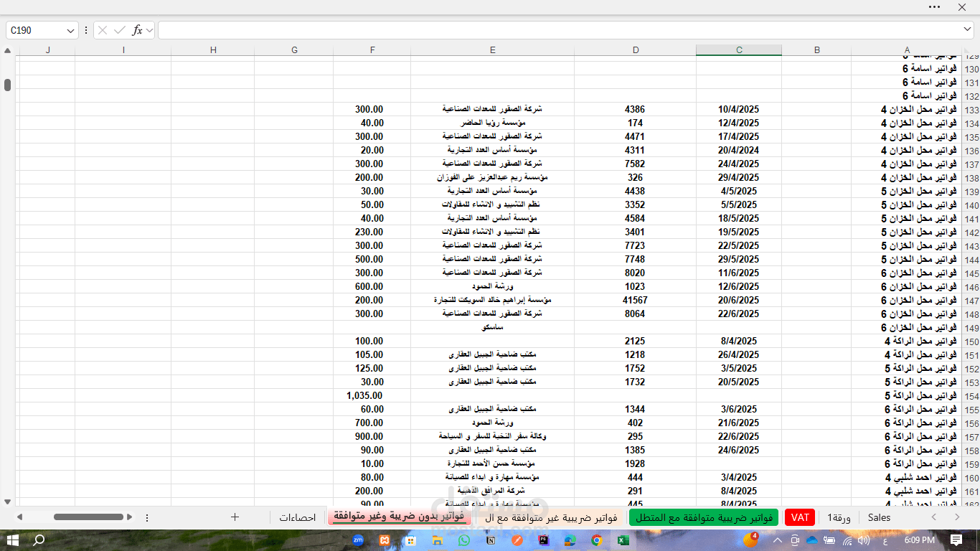The width and height of the screenshot is (980, 551).
Task: Click the Add new sheet plus button
Action: tap(235, 517)
